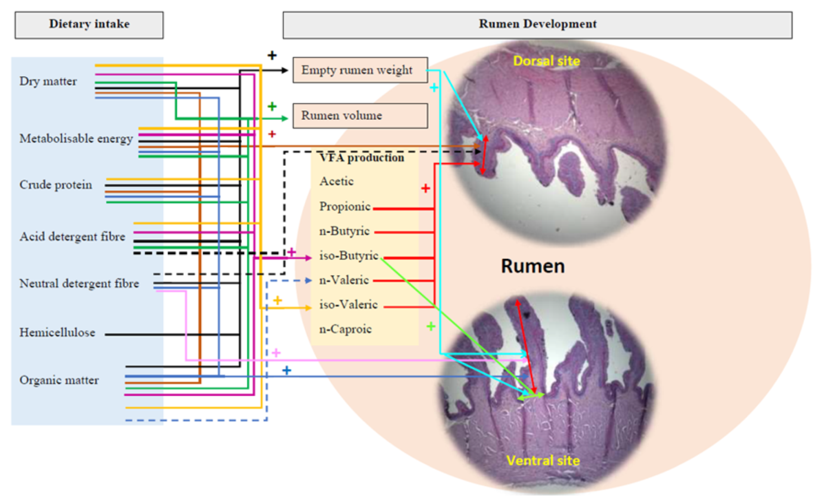Select the Dry matter label
Viewport: 824px width, 504px height.
pos(48,82)
